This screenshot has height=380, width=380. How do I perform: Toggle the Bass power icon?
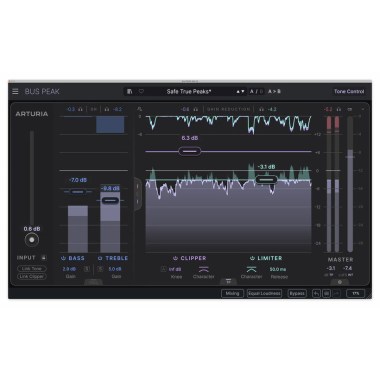[63, 258]
